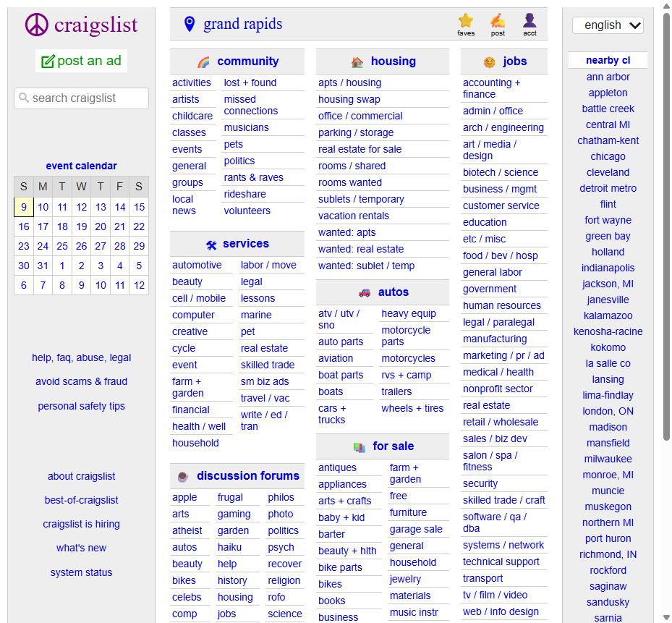Image resolution: width=672 pixels, height=623 pixels.
Task: Click the magnifier icon in search box
Action: pos(24,98)
